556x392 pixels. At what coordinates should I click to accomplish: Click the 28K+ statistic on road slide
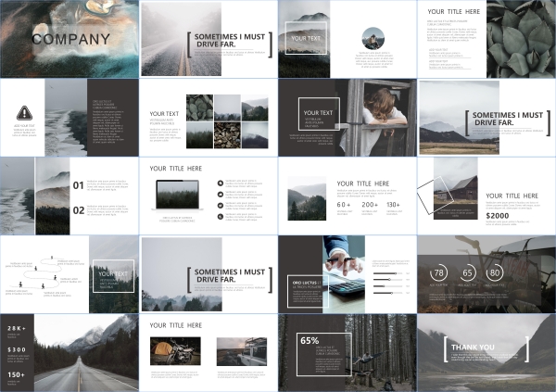pyautogui.click(x=17, y=330)
